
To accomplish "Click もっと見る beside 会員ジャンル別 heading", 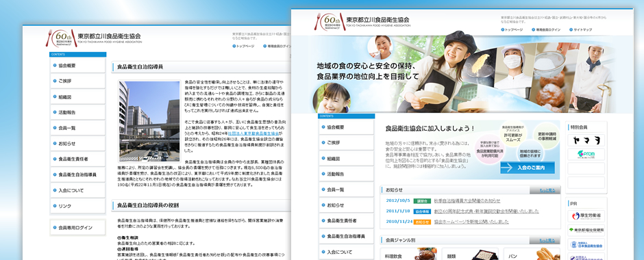I will point(547,240).
